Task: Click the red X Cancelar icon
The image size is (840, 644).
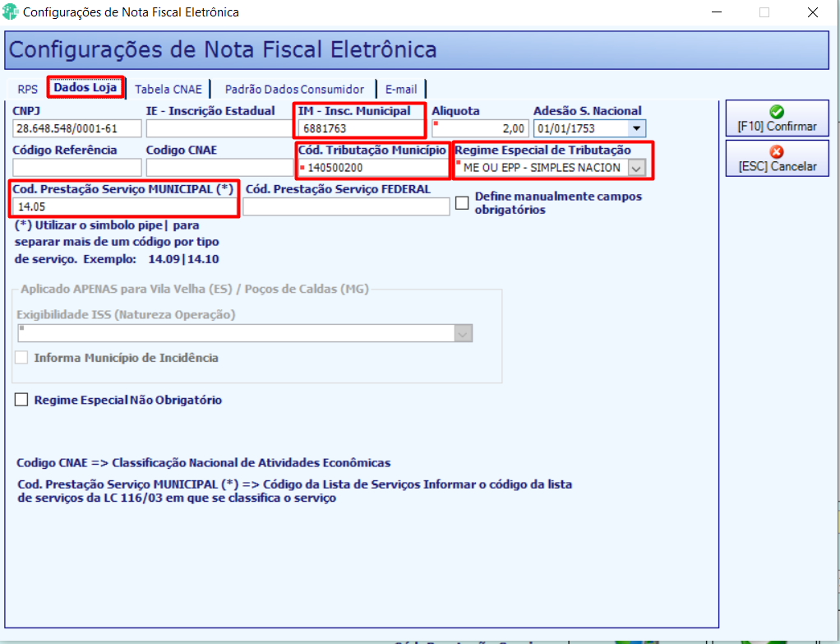Action: 776,152
